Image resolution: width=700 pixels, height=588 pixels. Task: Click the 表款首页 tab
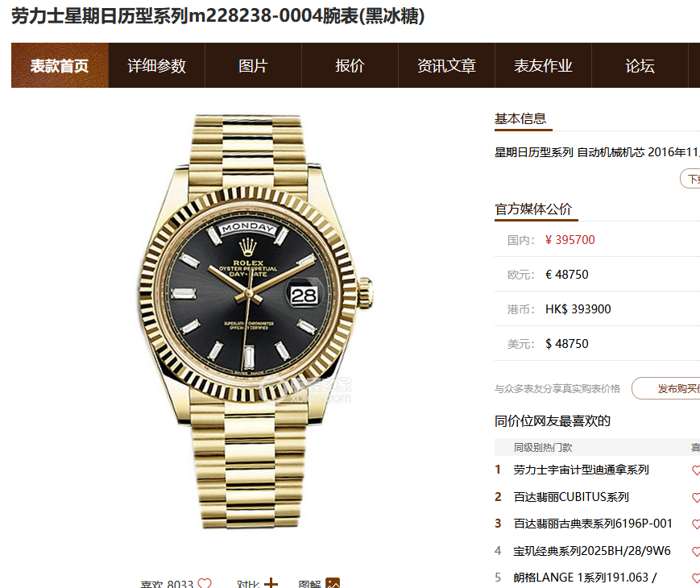point(60,65)
